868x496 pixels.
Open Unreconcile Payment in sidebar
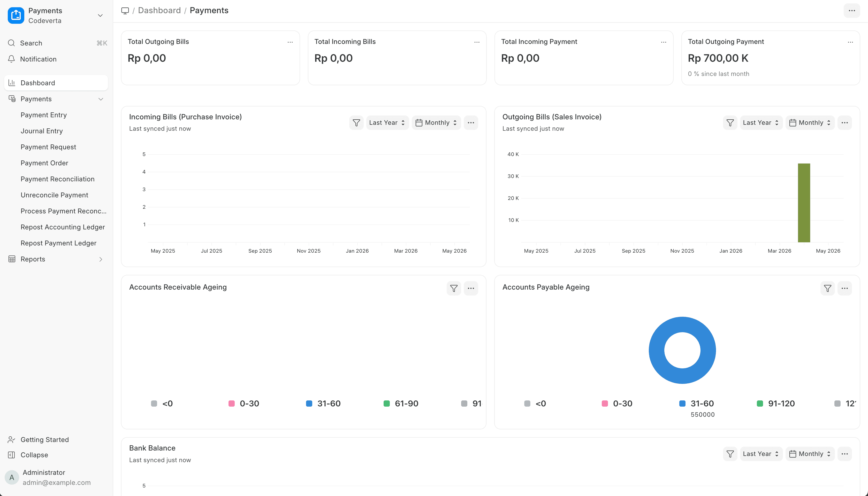(x=54, y=195)
